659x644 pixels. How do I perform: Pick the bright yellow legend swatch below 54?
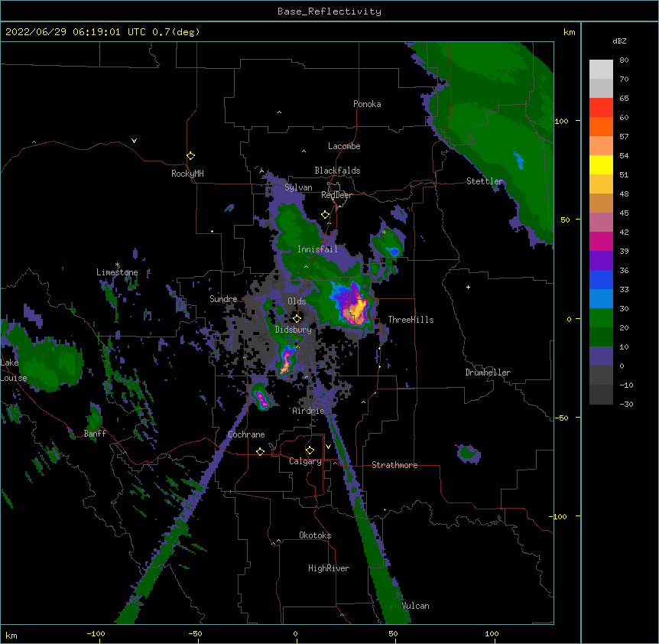[601, 164]
